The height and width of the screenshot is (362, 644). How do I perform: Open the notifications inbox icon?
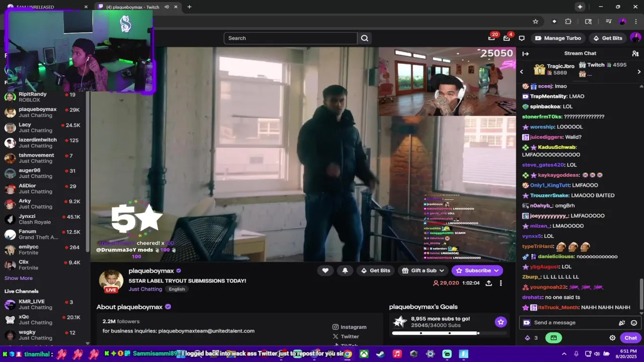[x=507, y=38]
